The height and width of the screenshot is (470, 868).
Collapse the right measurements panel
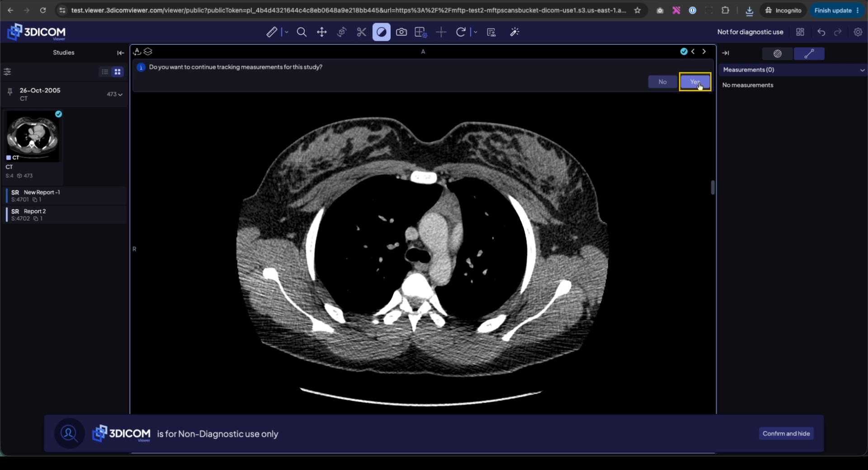click(726, 53)
